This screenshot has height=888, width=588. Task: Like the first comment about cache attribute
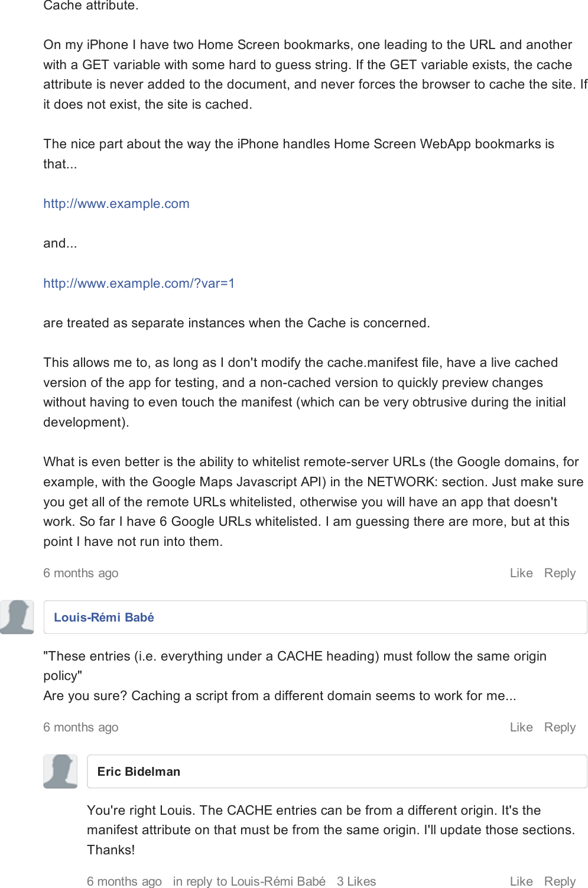520,573
